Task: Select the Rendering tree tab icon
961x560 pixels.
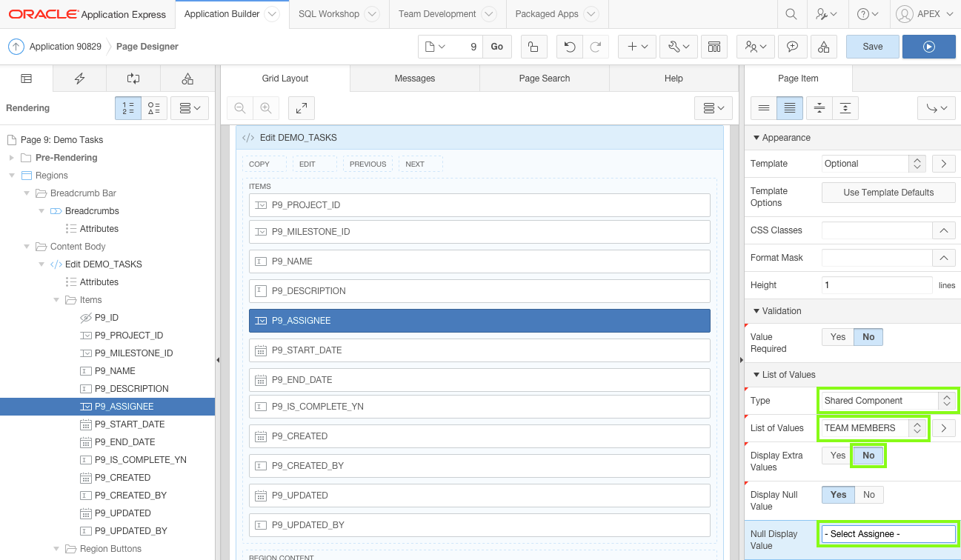Action: click(27, 79)
